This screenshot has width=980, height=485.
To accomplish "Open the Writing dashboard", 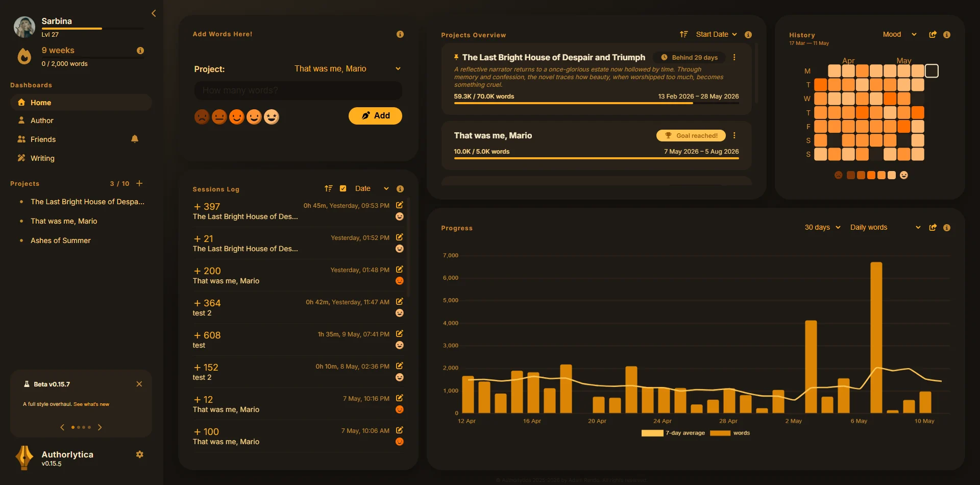I will tap(81, 158).
